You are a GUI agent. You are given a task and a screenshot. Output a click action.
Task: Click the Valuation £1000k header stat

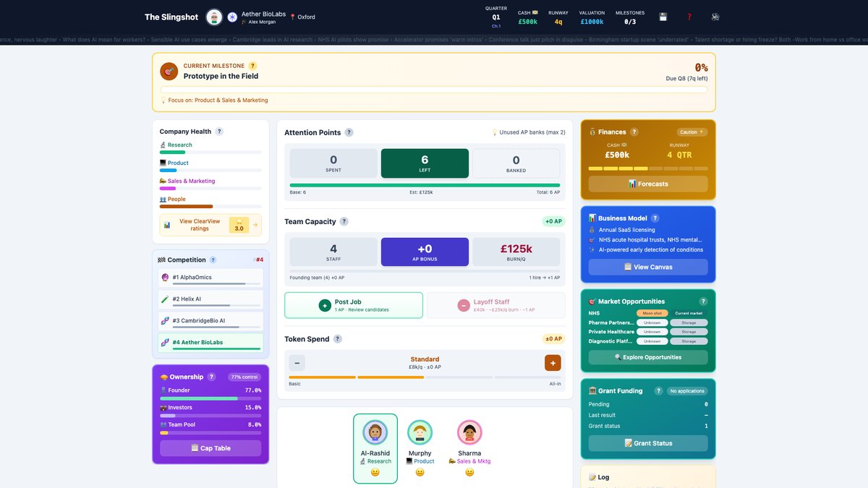coord(592,17)
